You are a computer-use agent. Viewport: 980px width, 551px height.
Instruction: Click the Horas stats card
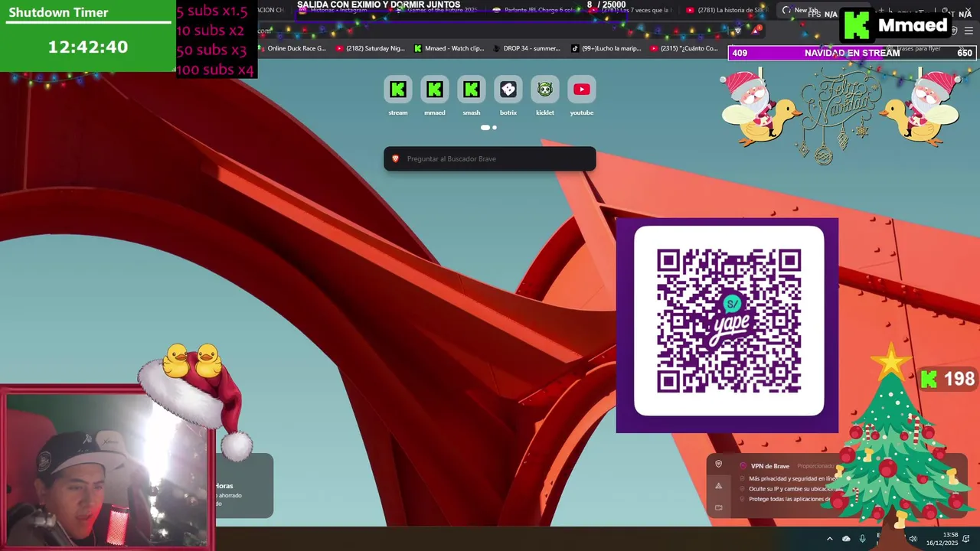tap(243, 486)
